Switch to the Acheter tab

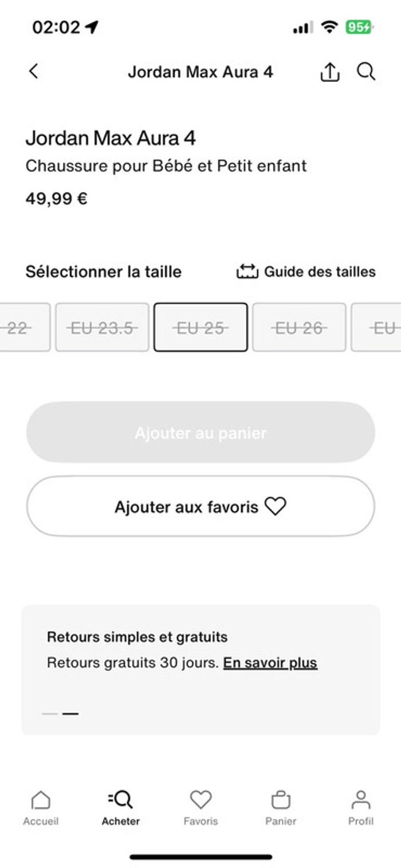tap(121, 807)
